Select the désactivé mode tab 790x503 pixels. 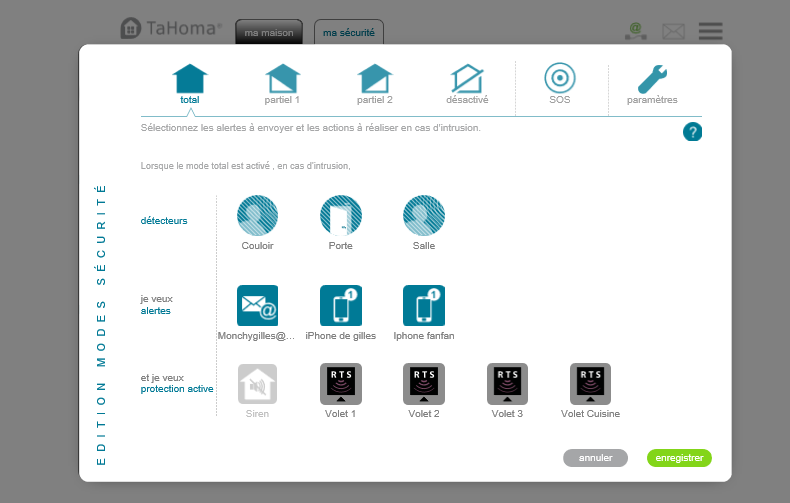[x=467, y=80]
